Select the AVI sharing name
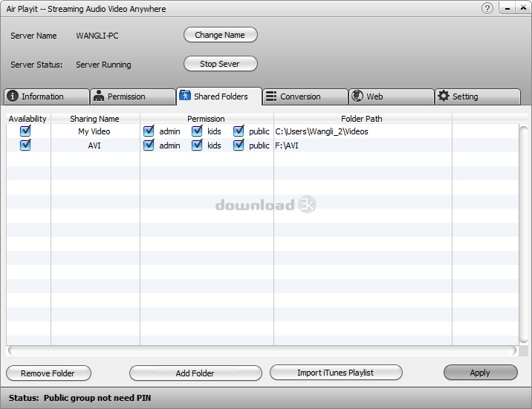This screenshot has height=409, width=532. 94,145
